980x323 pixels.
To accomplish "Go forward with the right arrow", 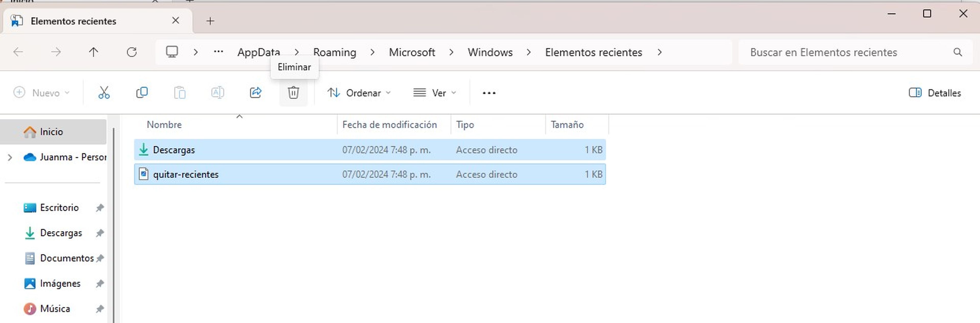I will 56,52.
